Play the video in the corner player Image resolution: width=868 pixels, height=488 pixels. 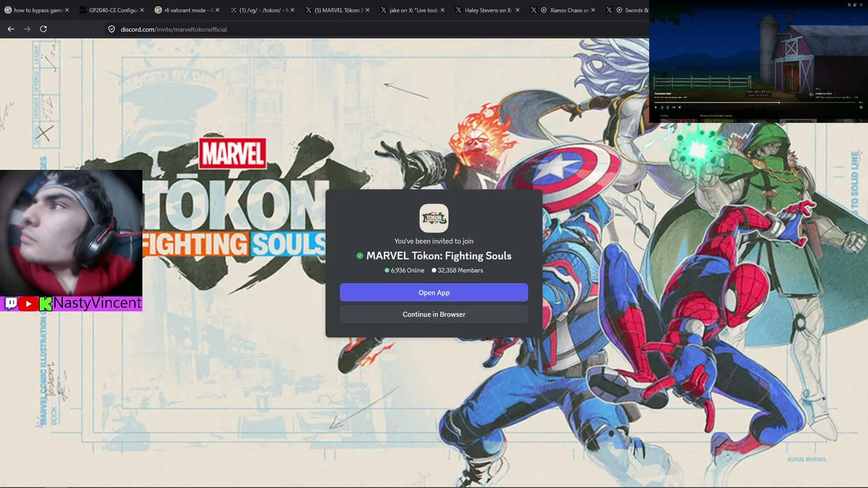(656, 107)
